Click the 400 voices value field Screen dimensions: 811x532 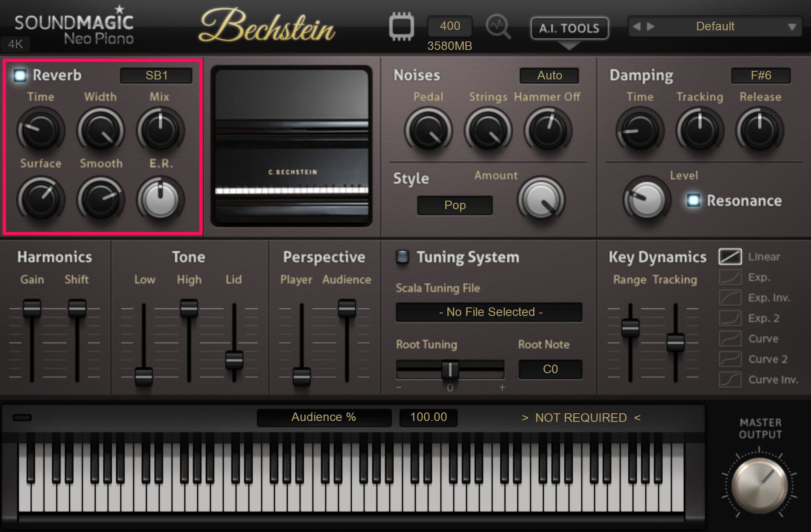click(450, 26)
